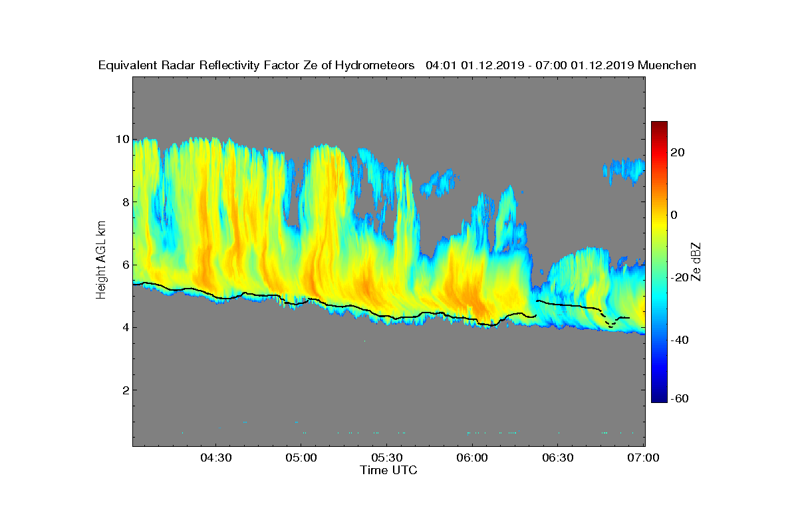Click the 'Height AGL km' axis label
Viewport: 798px width, 532px height.
coord(101,260)
